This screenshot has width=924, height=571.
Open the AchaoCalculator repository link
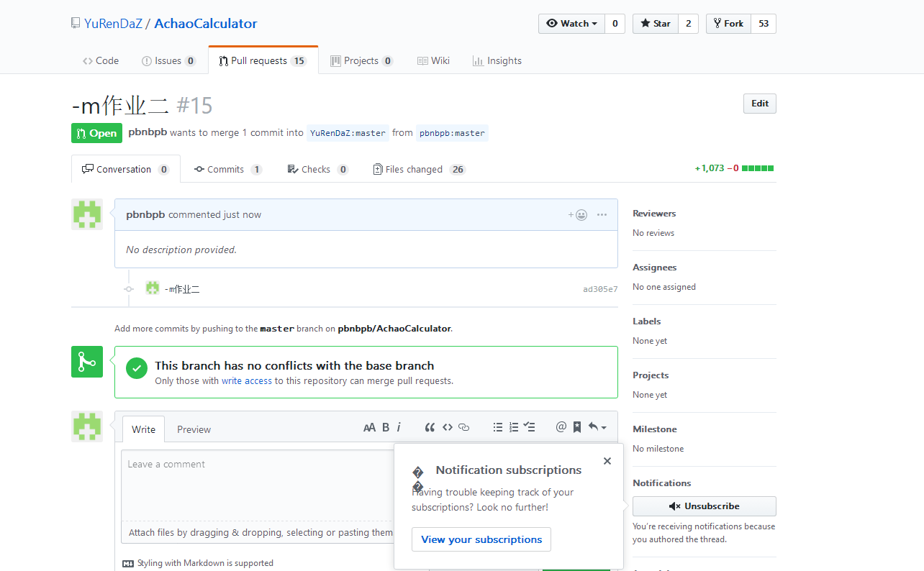pos(205,24)
